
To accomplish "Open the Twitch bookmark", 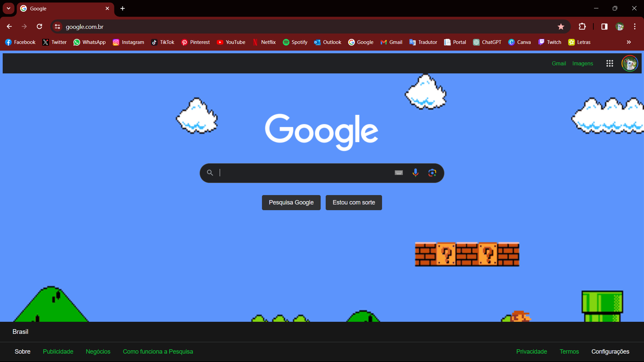I will point(549,42).
